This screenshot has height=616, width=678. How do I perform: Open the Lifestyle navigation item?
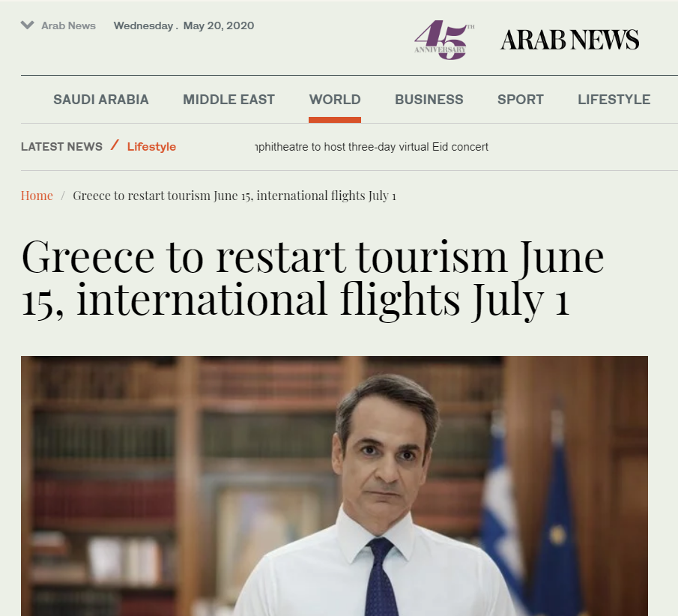tap(614, 100)
